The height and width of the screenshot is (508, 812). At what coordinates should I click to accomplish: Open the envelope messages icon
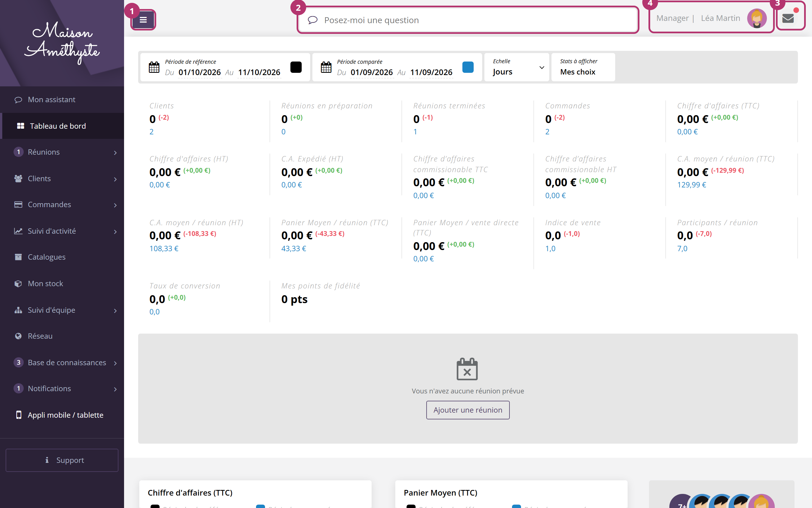click(787, 18)
